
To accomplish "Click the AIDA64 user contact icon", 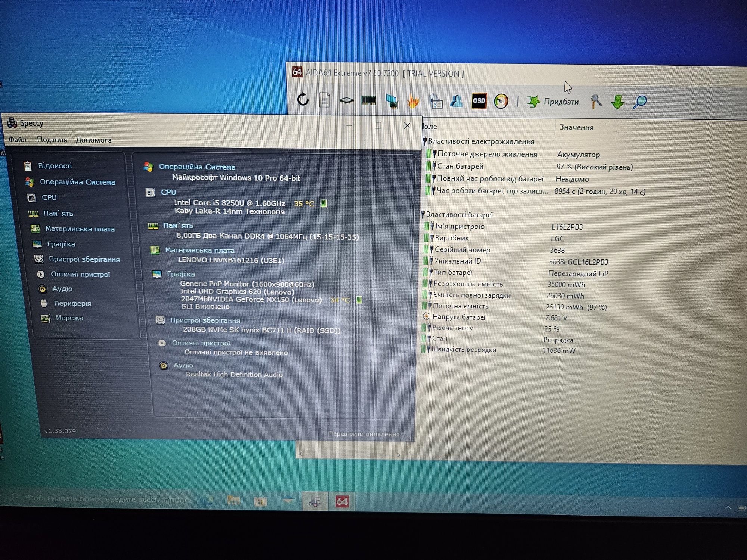I will [456, 101].
